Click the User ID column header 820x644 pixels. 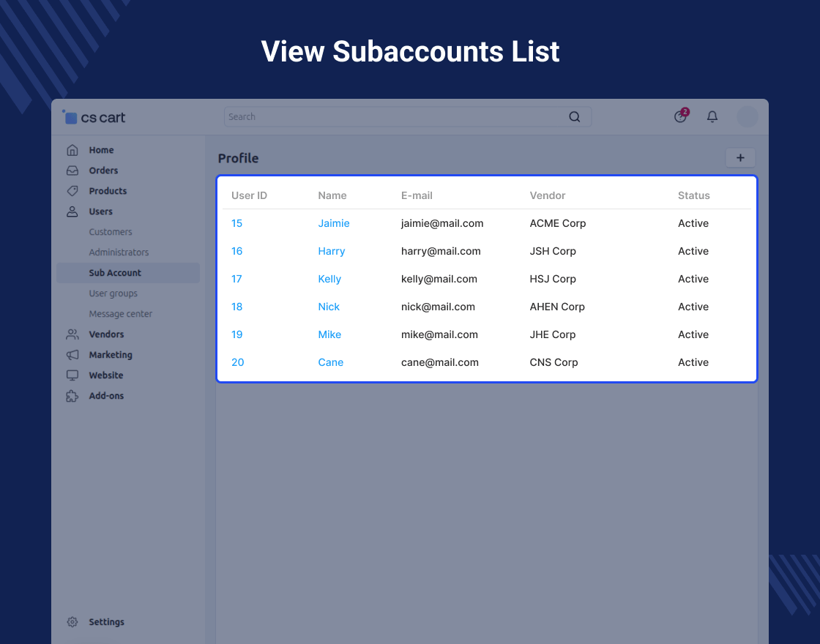[x=249, y=195]
